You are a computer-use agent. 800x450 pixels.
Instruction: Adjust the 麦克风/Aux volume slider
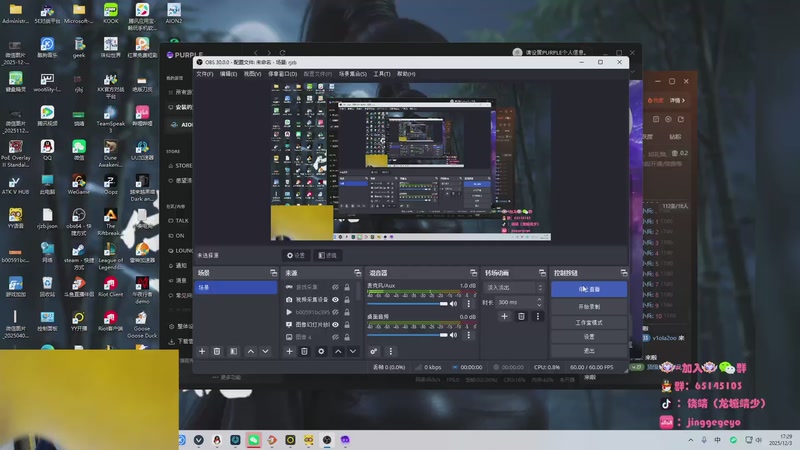tap(407, 304)
